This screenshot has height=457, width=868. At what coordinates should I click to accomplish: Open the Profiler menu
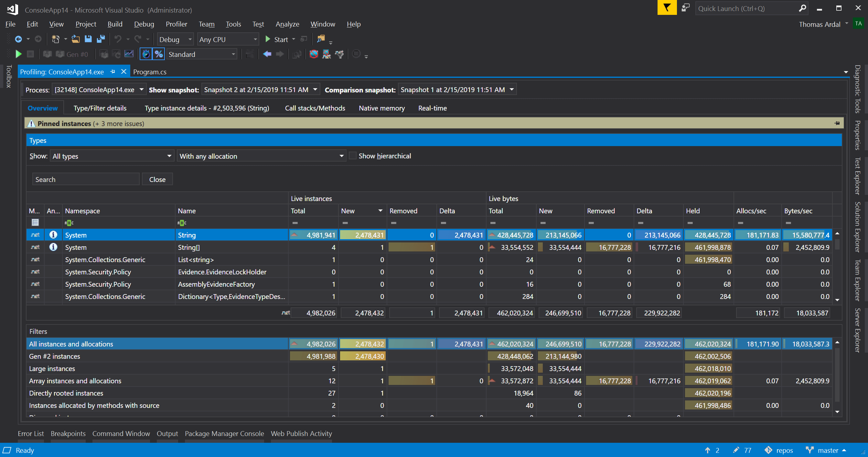point(177,24)
